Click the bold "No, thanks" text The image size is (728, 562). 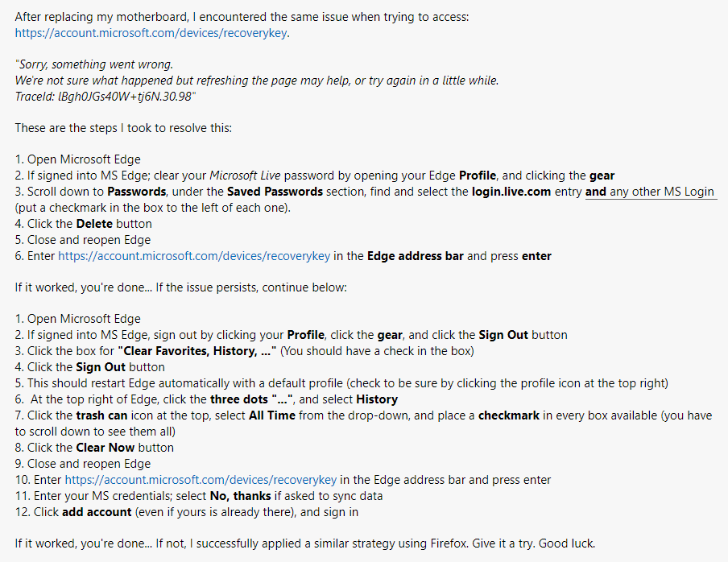[x=241, y=496]
